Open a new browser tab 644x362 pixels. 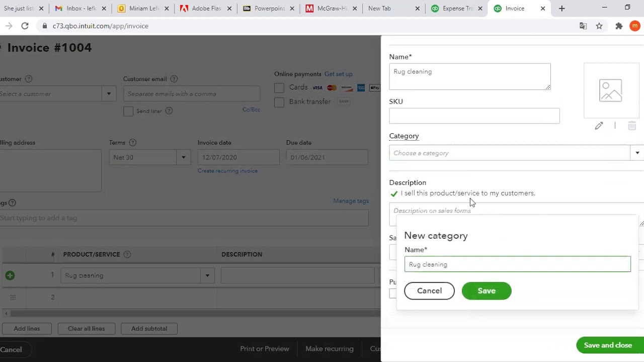pos(562,9)
